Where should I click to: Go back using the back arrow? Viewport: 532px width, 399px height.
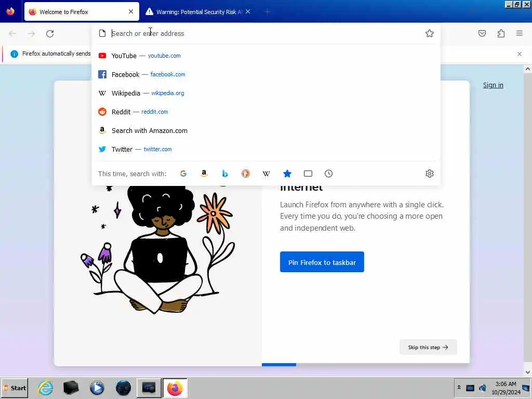tap(12, 34)
